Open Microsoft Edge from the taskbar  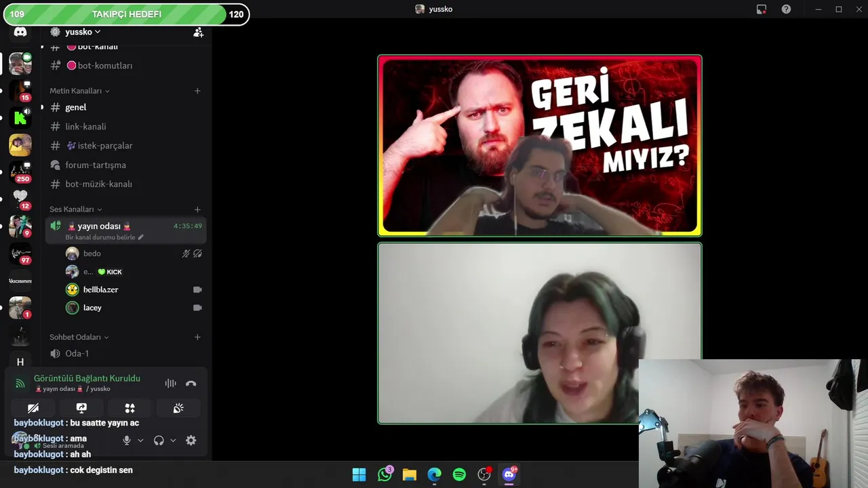[434, 474]
